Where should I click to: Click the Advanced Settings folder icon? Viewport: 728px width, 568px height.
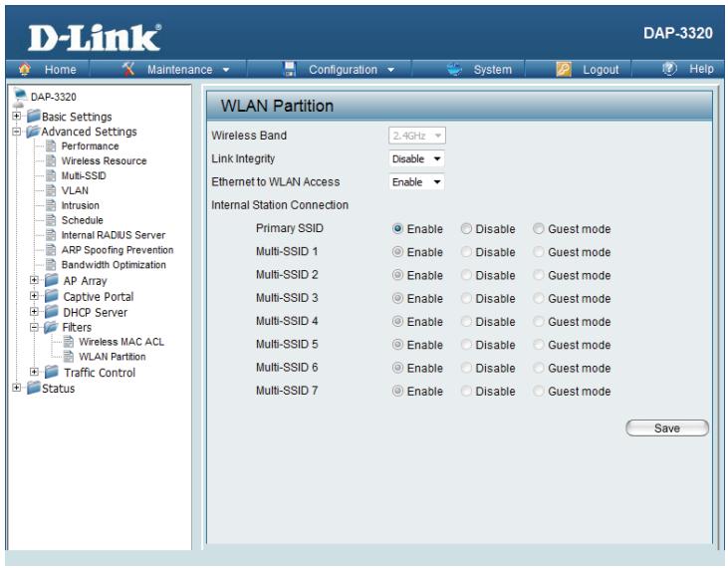pos(34,132)
